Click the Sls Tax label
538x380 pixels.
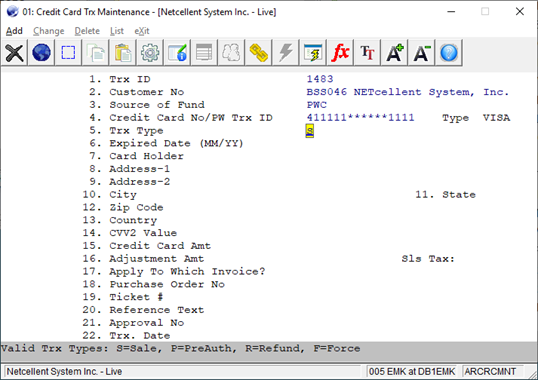428,259
